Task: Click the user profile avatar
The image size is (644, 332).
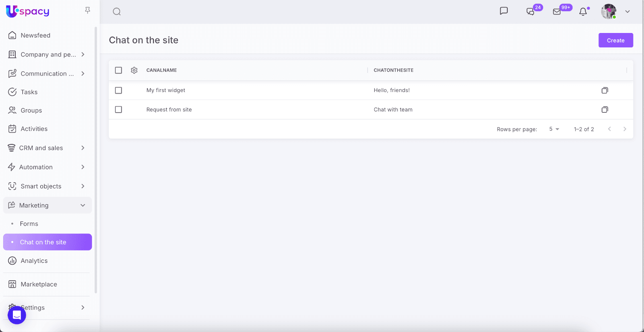Action: point(609,12)
